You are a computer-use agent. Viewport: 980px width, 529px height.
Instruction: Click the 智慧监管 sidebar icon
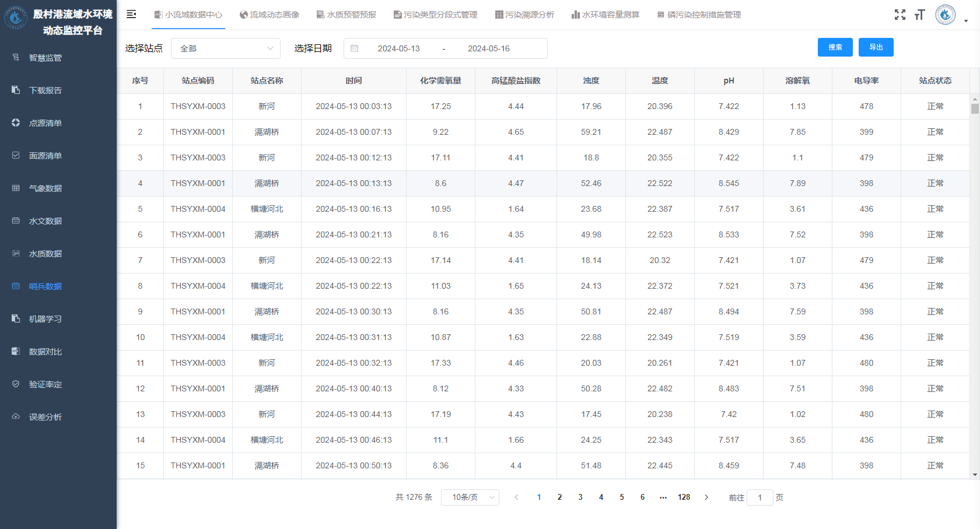[x=16, y=57]
